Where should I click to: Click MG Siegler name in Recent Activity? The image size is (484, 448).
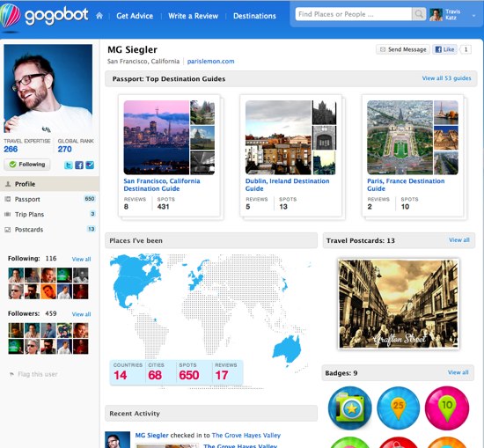point(152,436)
